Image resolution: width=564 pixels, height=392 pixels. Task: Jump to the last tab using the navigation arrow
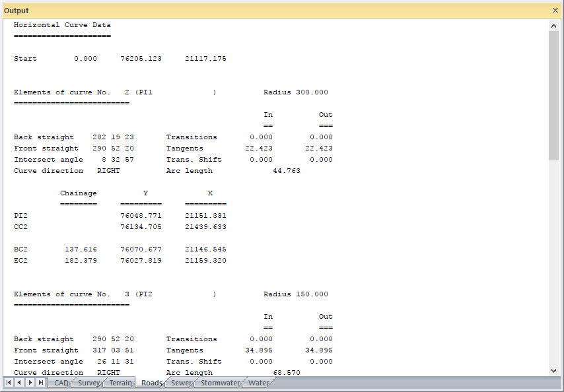click(40, 383)
